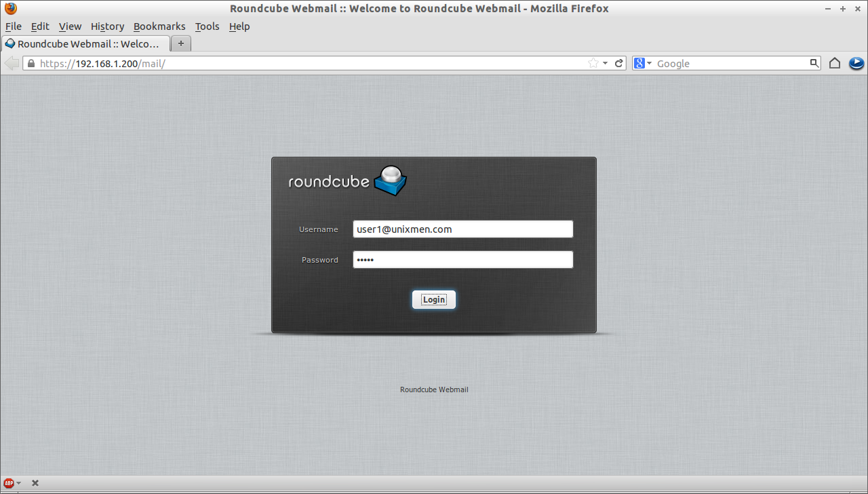
Task: Reload the page with the refresh icon
Action: [x=618, y=63]
